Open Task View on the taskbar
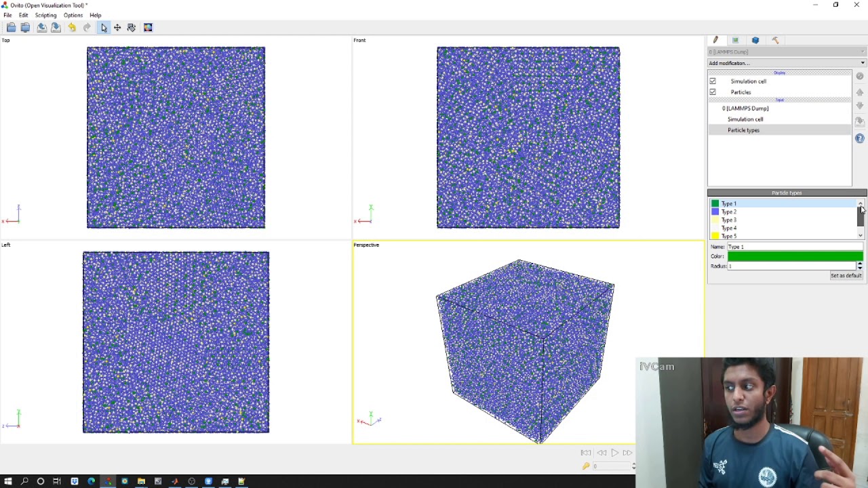 (57, 481)
